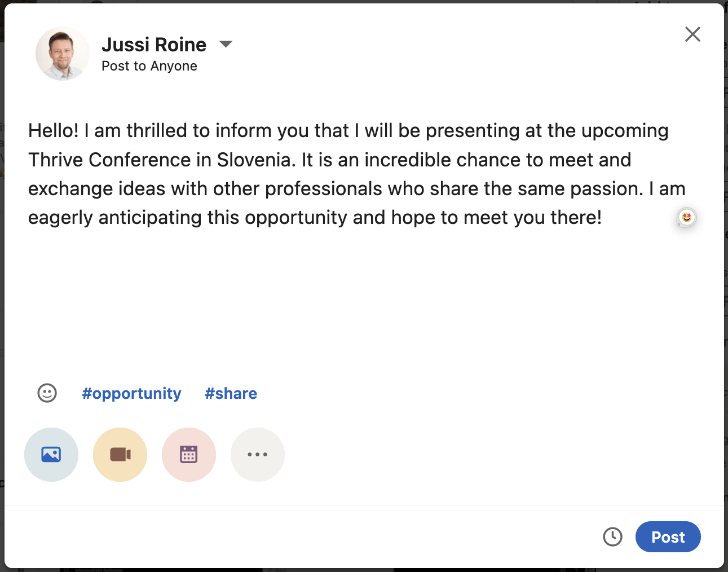
Task: Open more options via the ellipsis button
Action: point(258,455)
